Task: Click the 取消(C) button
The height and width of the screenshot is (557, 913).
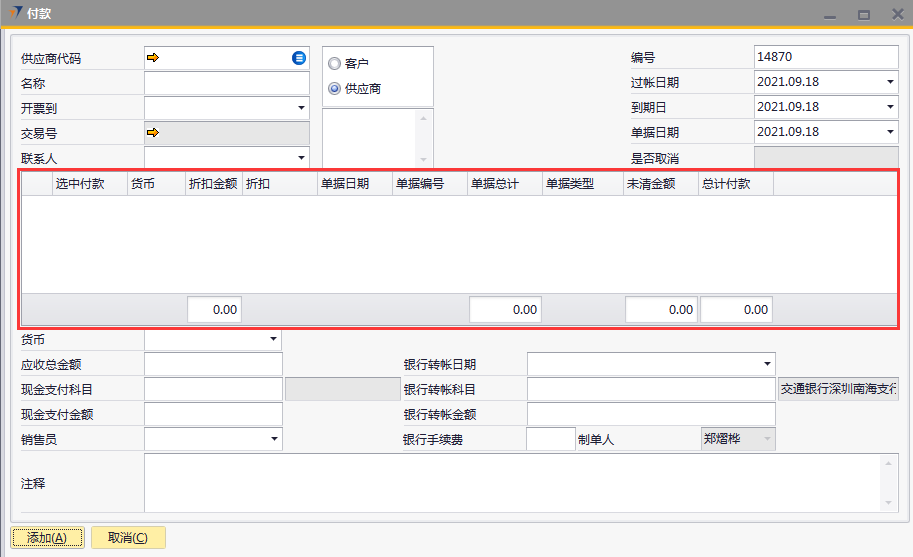Action: pos(128,538)
